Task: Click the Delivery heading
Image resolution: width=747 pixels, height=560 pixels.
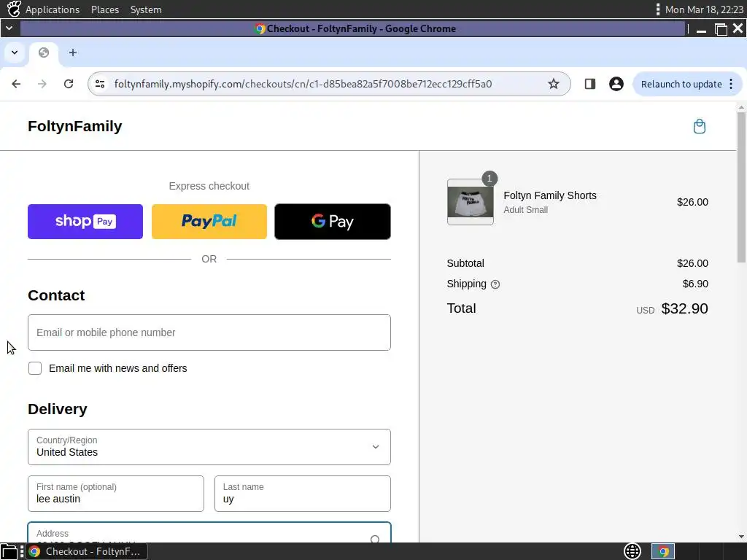Action: [x=58, y=409]
